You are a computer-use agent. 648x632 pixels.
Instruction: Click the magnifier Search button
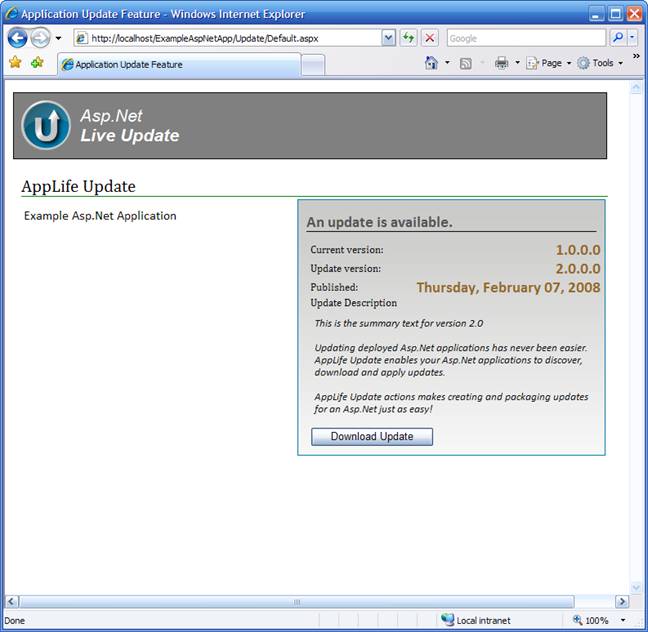pos(618,38)
